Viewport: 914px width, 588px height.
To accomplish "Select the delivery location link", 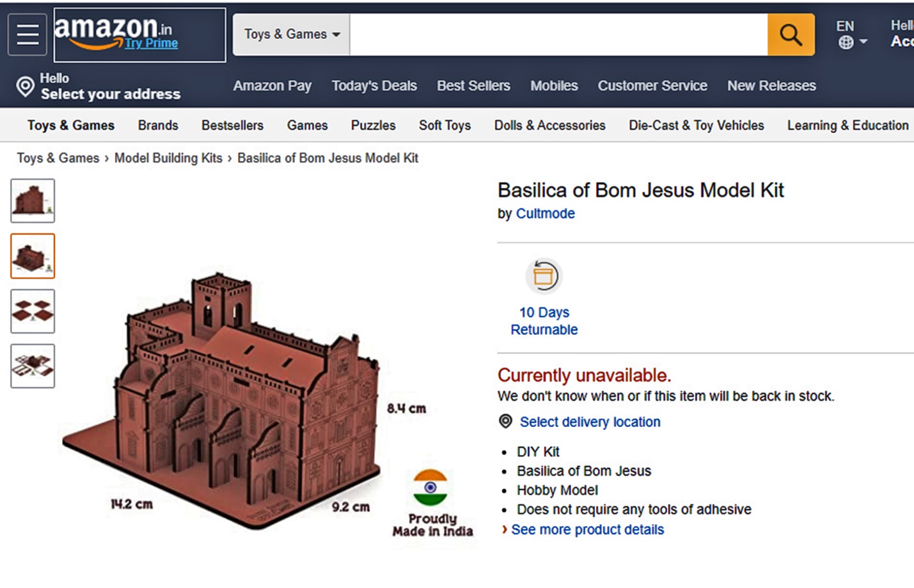I will pos(589,421).
